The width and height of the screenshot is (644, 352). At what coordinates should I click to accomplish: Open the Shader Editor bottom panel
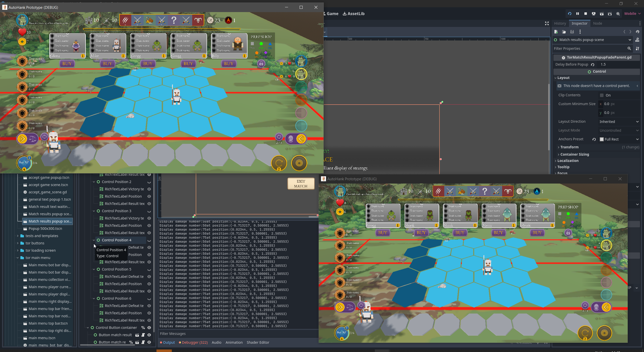click(x=258, y=342)
